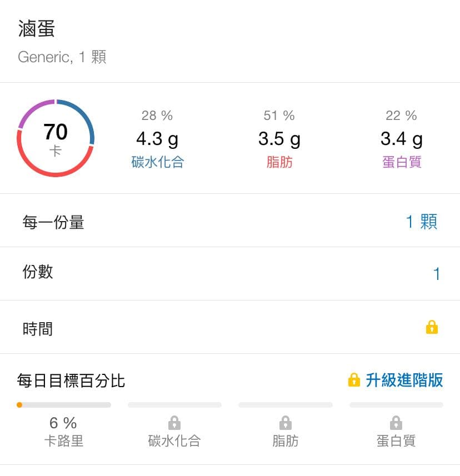Click the 卡路里 daily goal progress bar

64,405
